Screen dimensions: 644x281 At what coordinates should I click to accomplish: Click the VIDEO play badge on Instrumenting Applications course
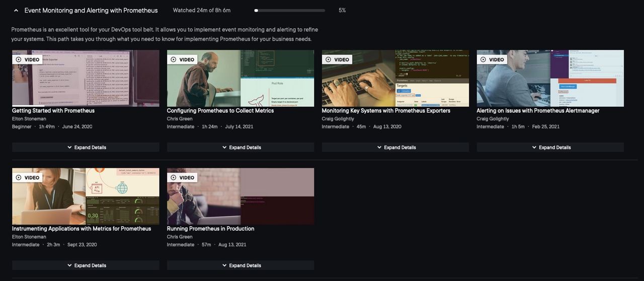pyautogui.click(x=27, y=177)
